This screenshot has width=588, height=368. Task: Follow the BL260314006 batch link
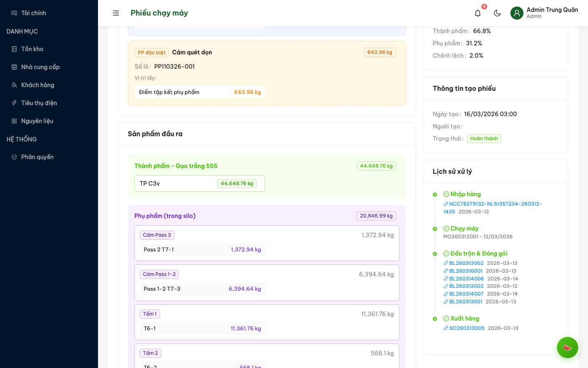466,279
